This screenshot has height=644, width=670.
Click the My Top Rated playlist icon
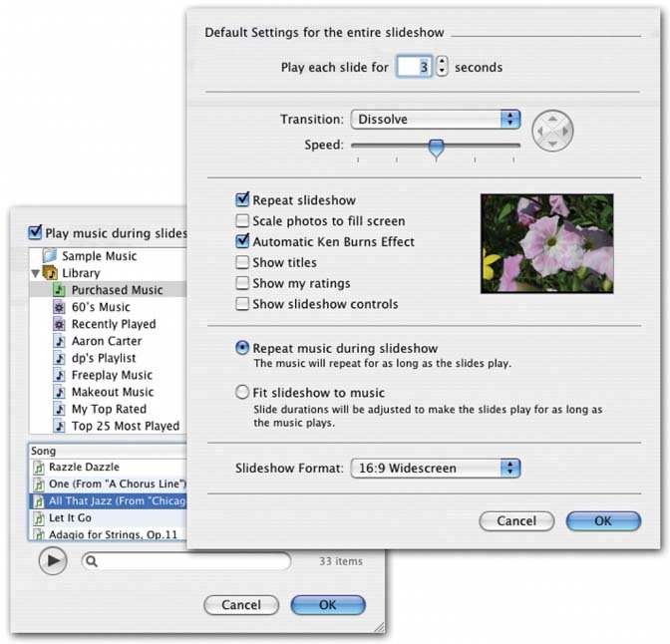click(x=60, y=409)
